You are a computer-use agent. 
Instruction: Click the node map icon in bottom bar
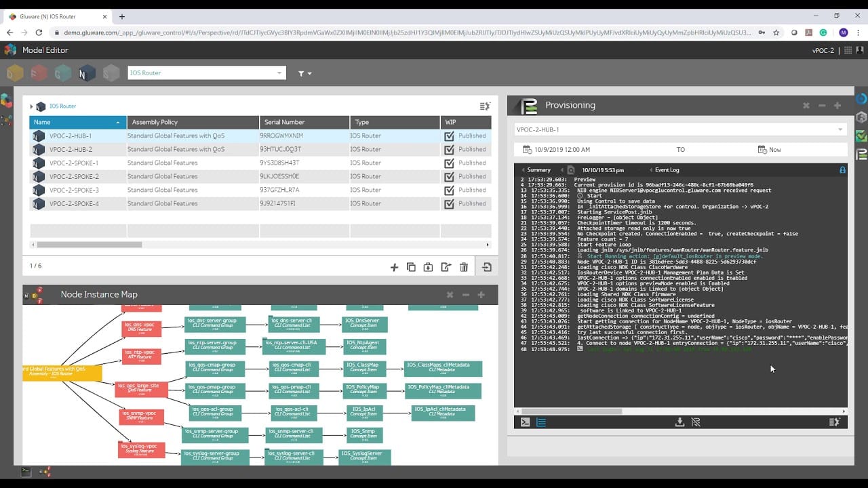tap(45, 471)
